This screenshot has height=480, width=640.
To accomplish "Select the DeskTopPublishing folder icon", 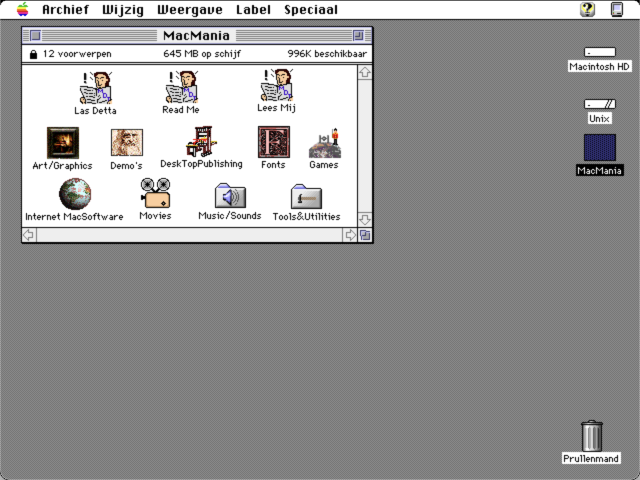I will point(202,141).
